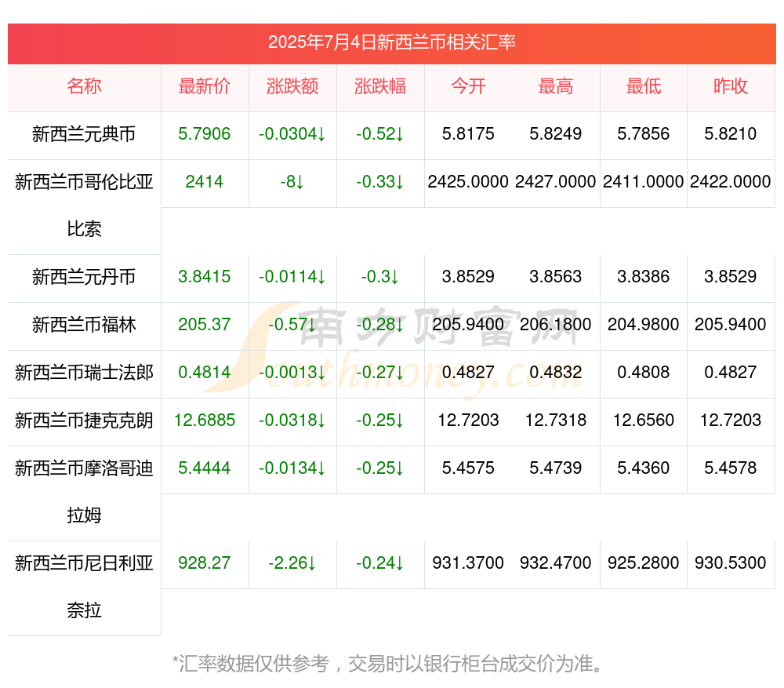Click the low value 2411.0000

coord(644,181)
